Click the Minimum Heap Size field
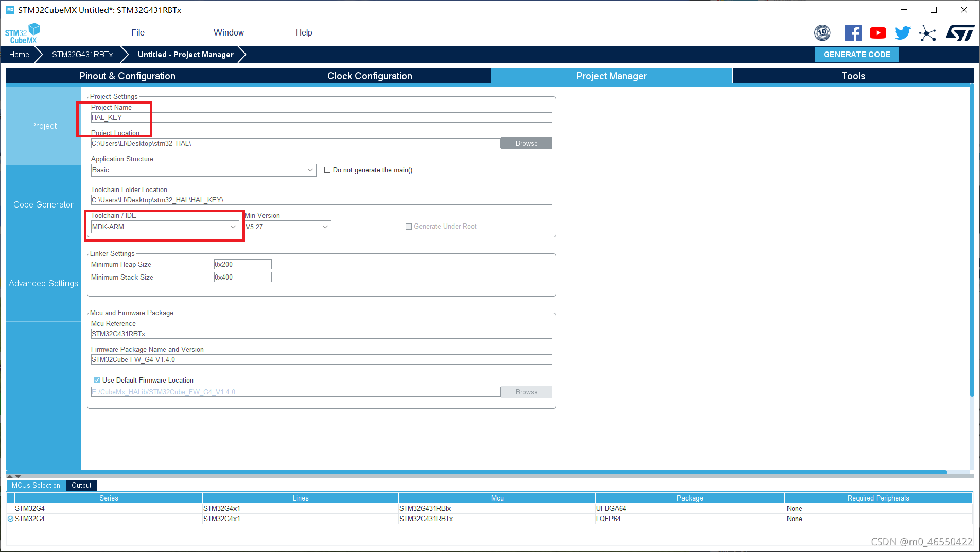 point(242,264)
